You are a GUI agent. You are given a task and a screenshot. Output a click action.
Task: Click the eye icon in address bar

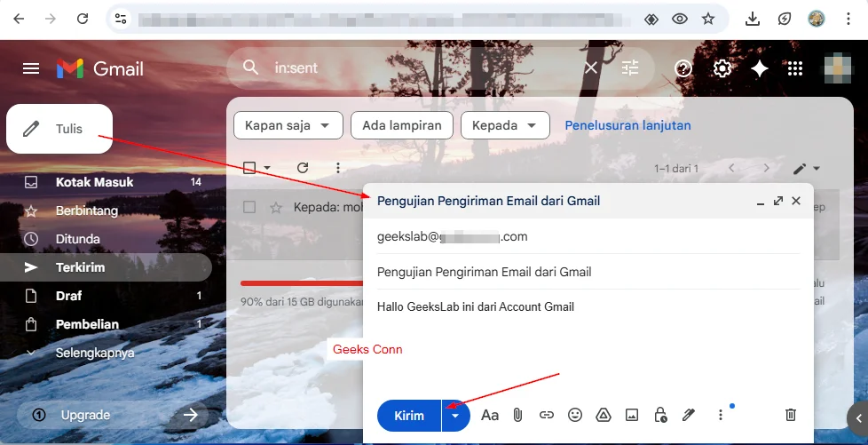click(680, 19)
